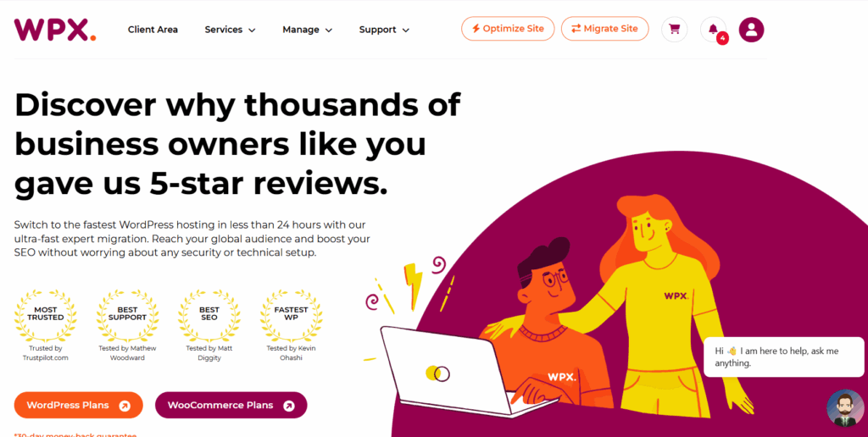Open the user account profile icon

click(x=751, y=30)
